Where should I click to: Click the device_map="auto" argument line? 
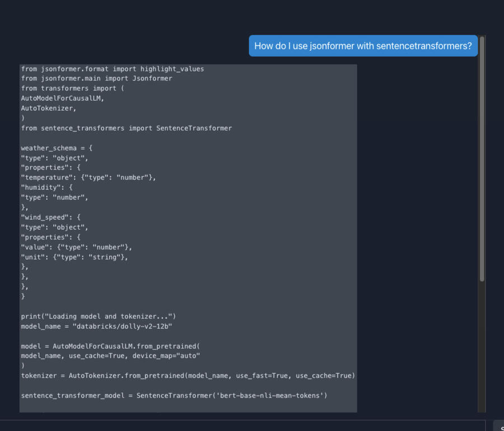click(x=110, y=356)
